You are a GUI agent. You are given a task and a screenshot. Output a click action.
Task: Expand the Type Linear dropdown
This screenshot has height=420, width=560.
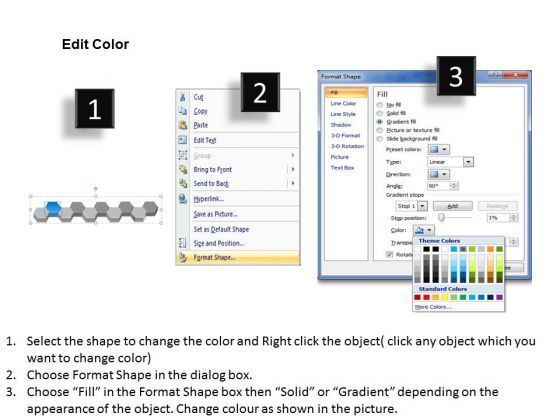[x=468, y=162]
